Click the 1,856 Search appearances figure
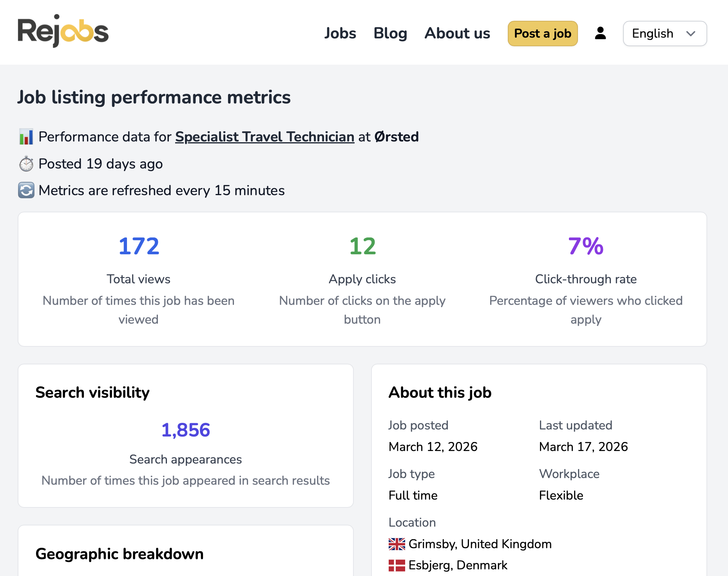 pyautogui.click(x=185, y=429)
